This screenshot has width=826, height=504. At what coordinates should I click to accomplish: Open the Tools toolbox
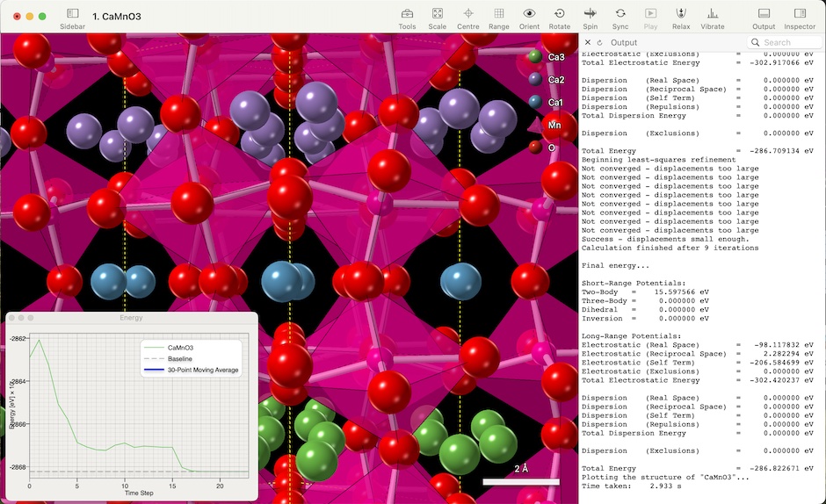click(x=407, y=14)
